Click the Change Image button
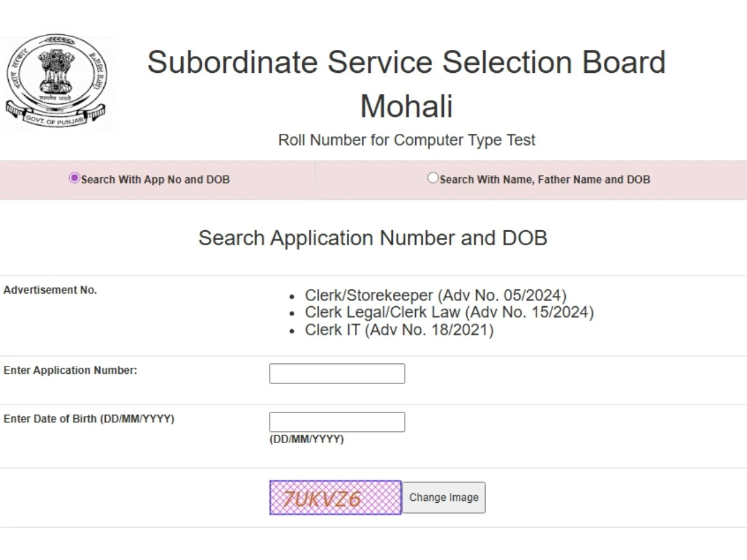This screenshot has height=560, width=747. pos(443,497)
